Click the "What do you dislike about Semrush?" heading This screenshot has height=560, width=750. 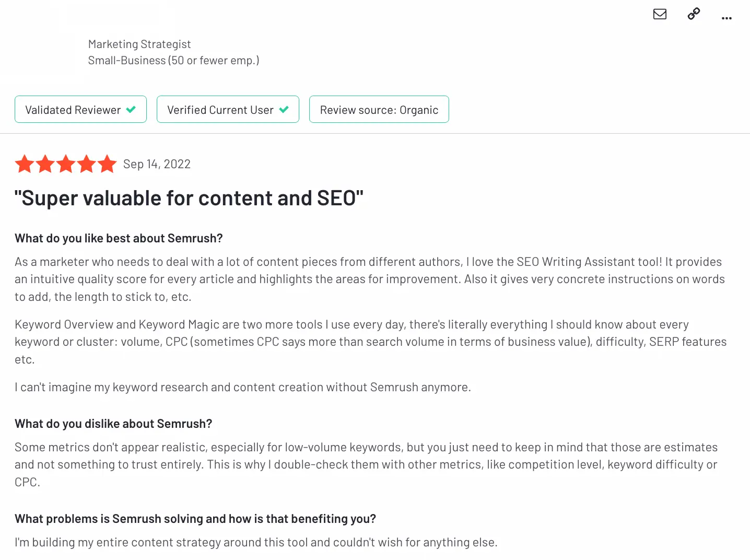click(x=113, y=424)
